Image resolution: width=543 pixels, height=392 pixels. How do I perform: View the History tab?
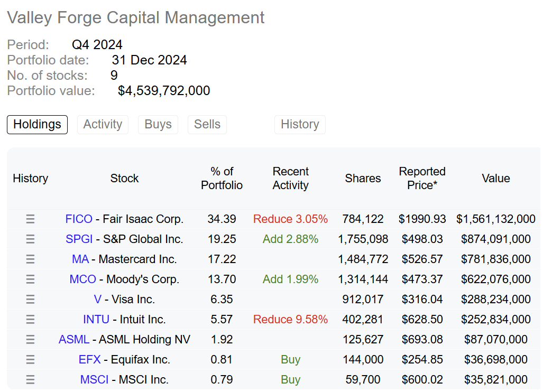(x=300, y=125)
